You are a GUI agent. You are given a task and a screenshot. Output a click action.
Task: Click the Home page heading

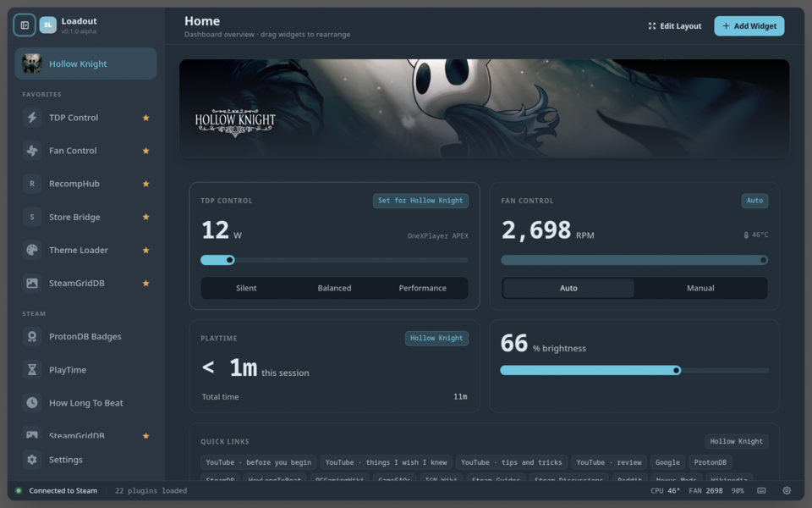click(202, 20)
